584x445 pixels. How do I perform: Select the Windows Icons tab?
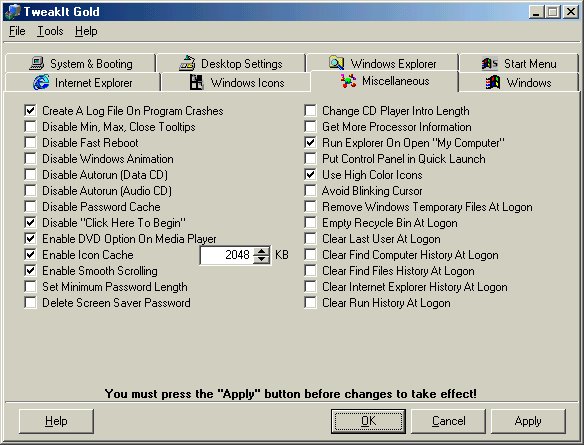(x=236, y=82)
